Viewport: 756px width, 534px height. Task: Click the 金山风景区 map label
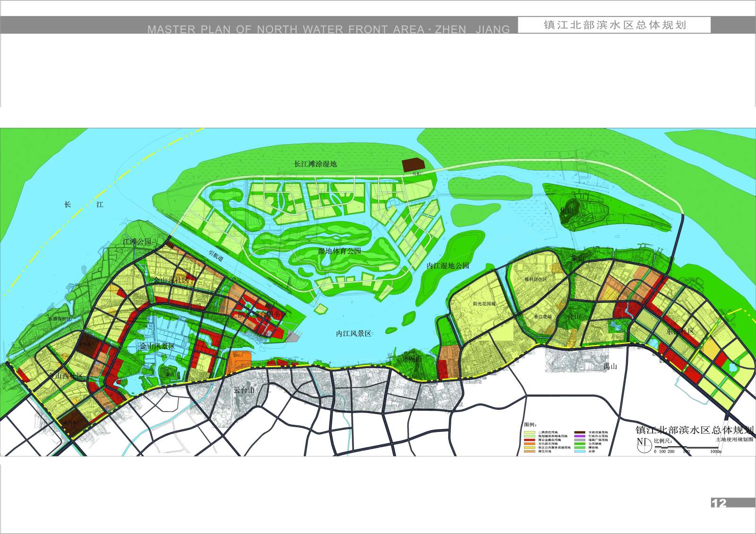pos(157,346)
